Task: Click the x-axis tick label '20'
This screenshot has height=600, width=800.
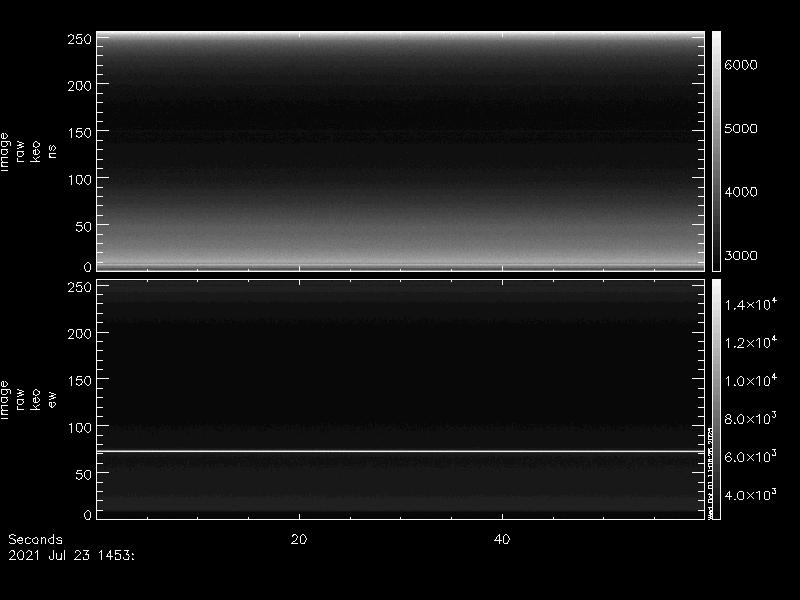Action: click(298, 539)
